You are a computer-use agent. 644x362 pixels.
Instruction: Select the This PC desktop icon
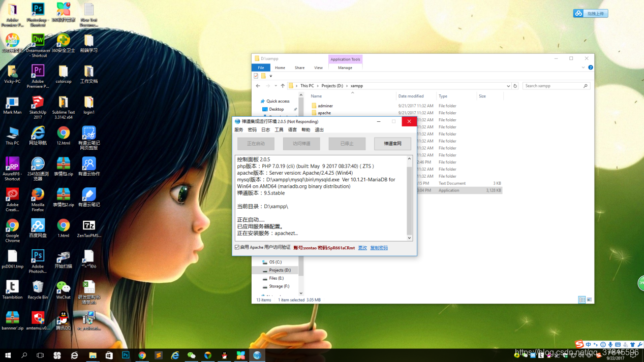point(12,136)
